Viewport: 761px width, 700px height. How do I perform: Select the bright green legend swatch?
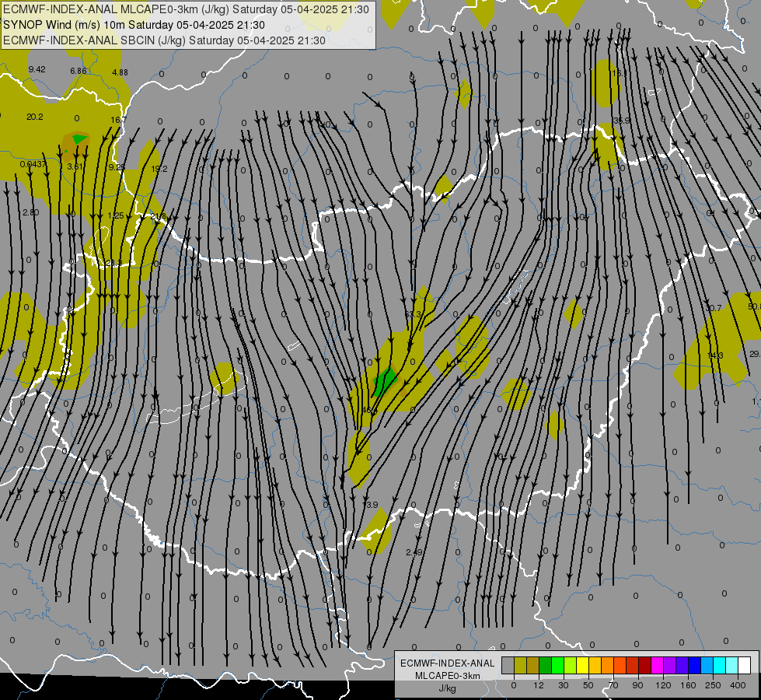(558, 665)
